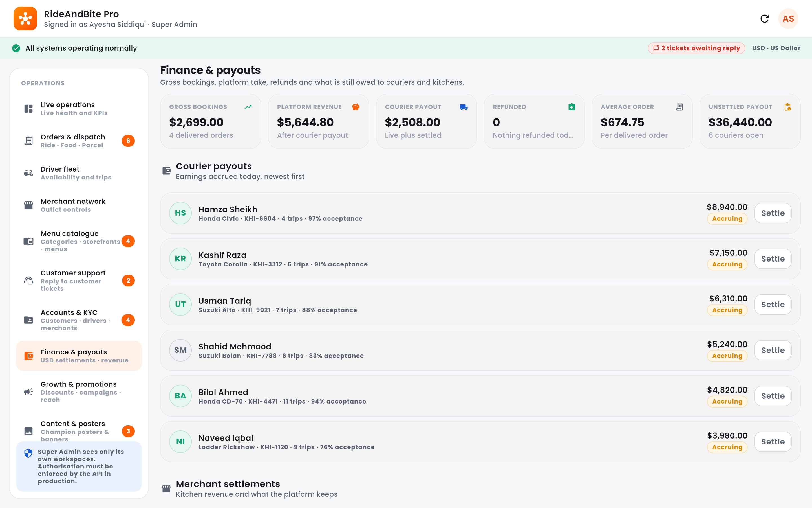Click the refresh icon in the header
The width and height of the screenshot is (812, 508).
click(x=764, y=19)
